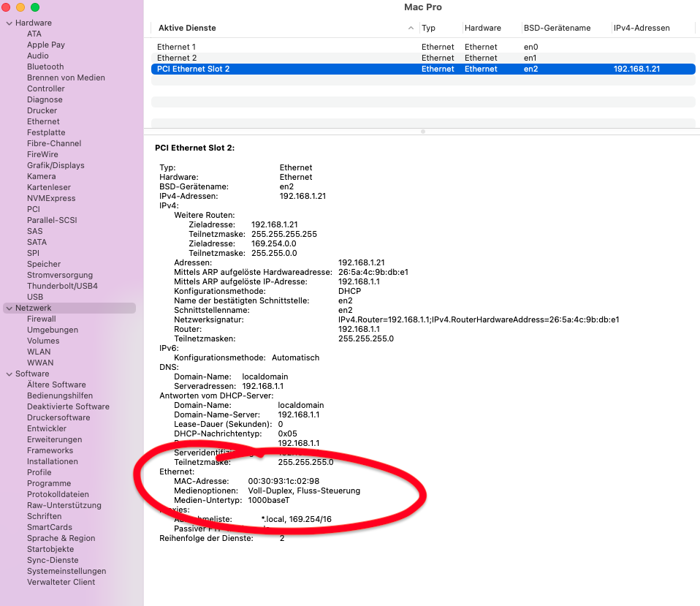Open Firewall under Netzwerk
Viewport: 700px width, 606px height.
[42, 319]
